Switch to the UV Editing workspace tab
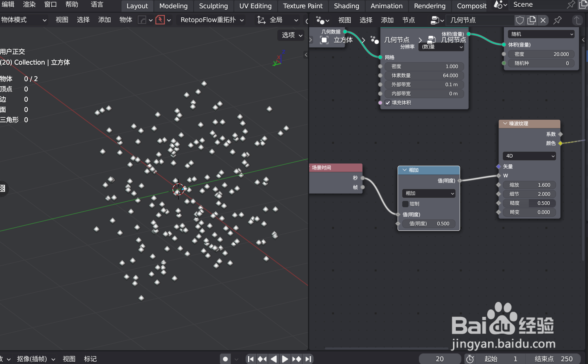The width and height of the screenshot is (588, 364). [x=256, y=6]
